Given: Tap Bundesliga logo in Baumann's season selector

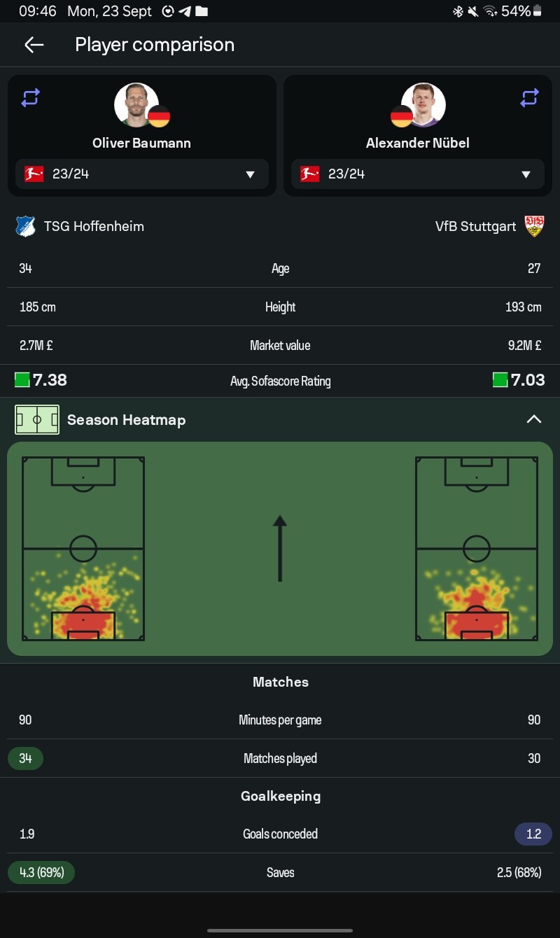Looking at the screenshot, I should point(34,174).
